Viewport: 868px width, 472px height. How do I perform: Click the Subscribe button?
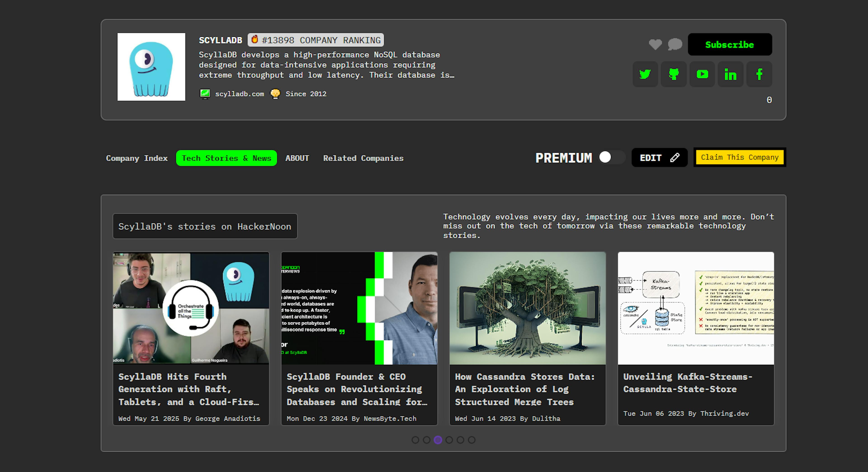pyautogui.click(x=729, y=44)
